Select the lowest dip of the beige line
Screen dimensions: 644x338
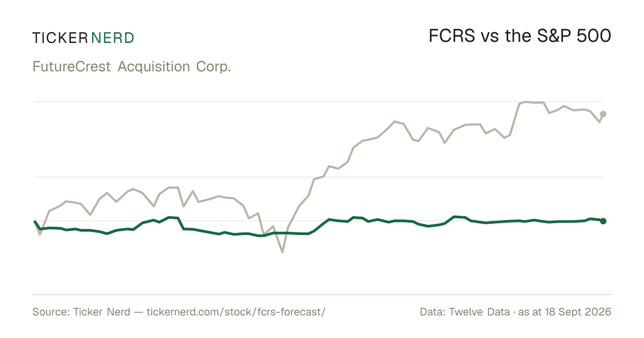click(x=282, y=252)
